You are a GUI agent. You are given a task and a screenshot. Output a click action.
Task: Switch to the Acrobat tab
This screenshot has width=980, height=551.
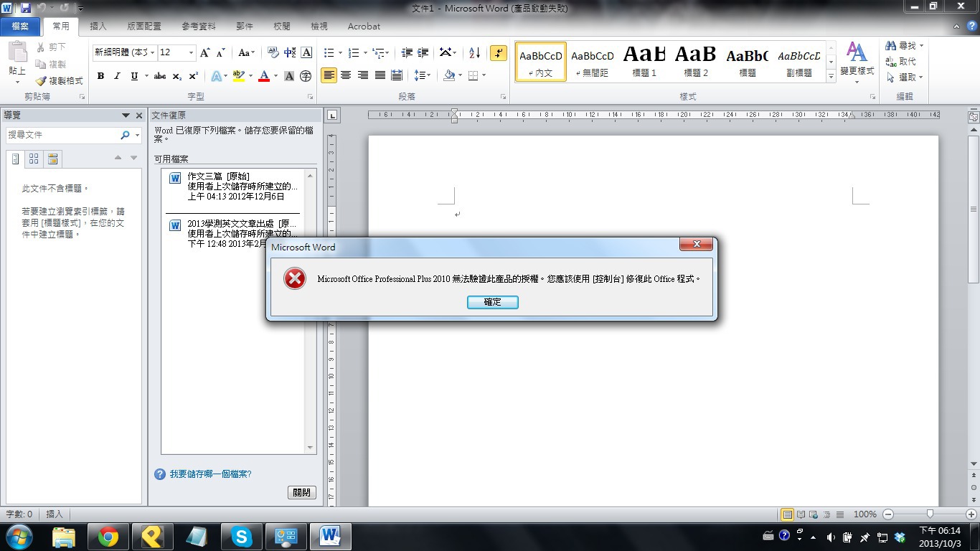tap(364, 27)
